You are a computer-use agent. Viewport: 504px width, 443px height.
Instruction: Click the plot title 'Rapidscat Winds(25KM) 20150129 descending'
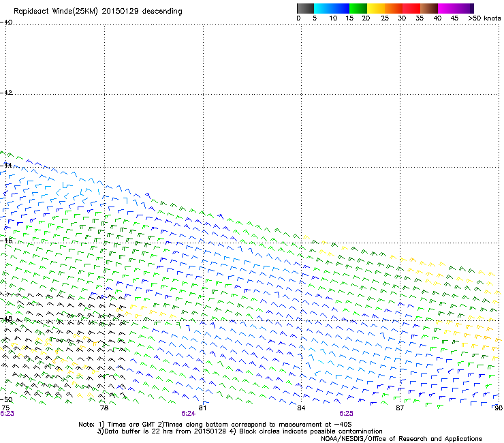pyautogui.click(x=97, y=12)
